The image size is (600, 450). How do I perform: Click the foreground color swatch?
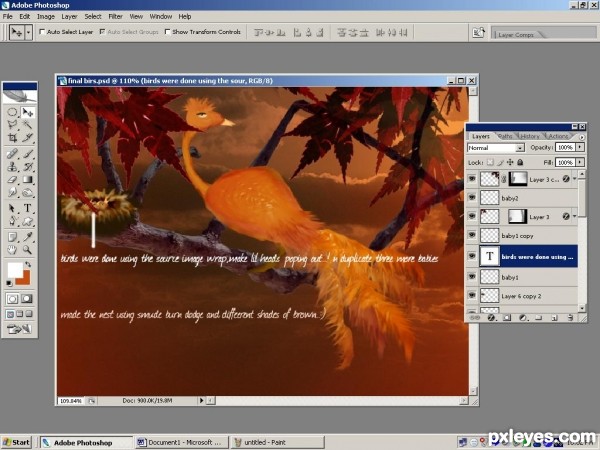click(15, 270)
